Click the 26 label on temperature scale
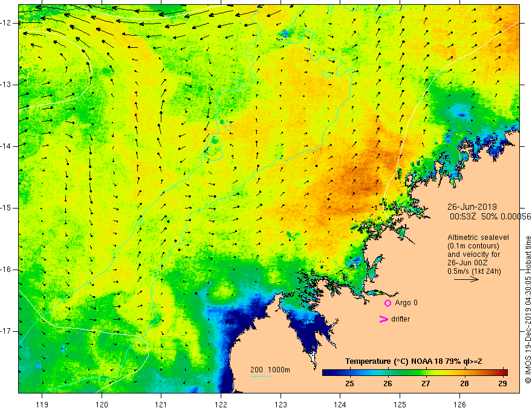 click(388, 384)
